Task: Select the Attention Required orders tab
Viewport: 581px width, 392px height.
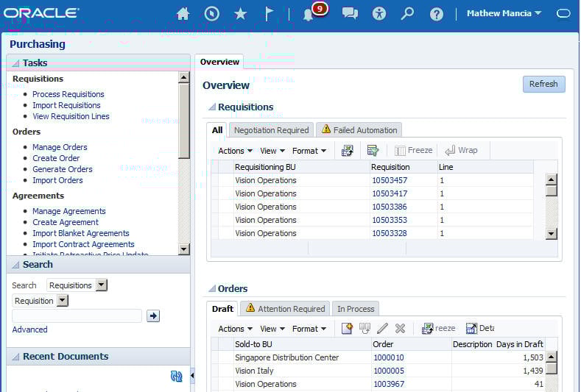Action: tap(285, 308)
